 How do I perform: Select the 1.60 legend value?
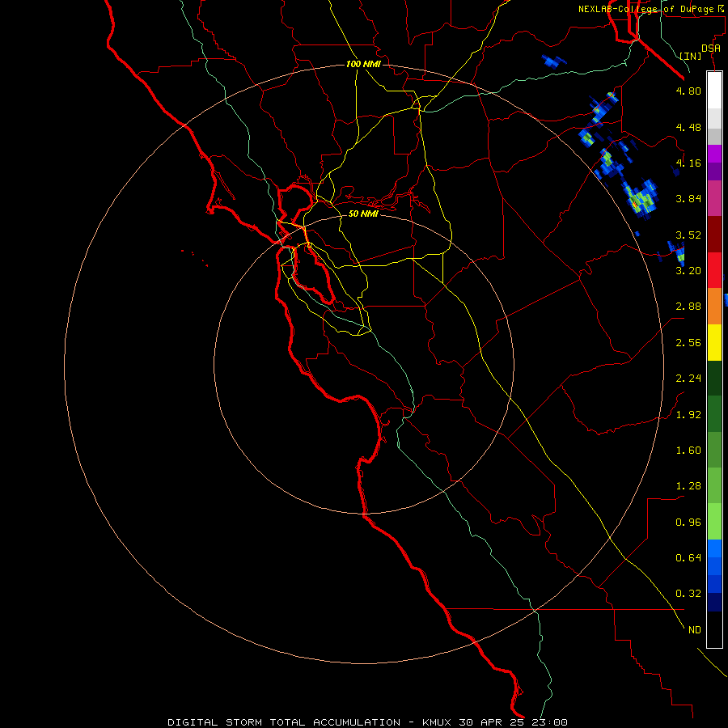point(688,451)
